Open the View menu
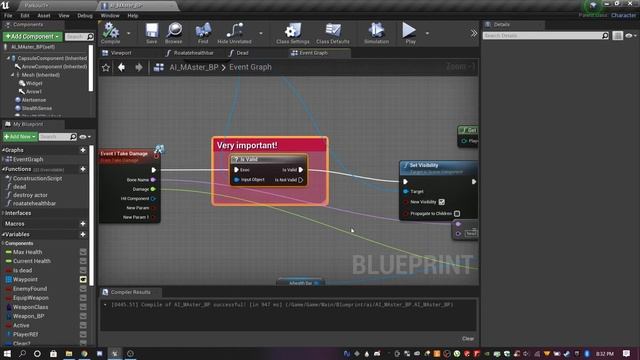The image size is (640, 360). [64, 16]
